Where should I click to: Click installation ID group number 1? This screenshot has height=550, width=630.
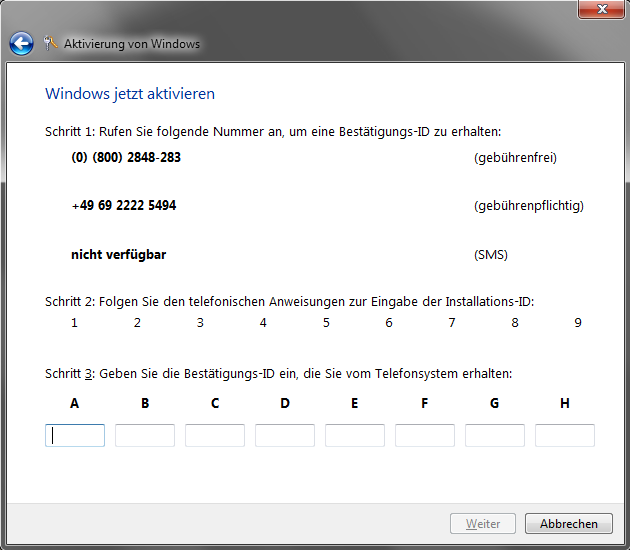(74, 323)
